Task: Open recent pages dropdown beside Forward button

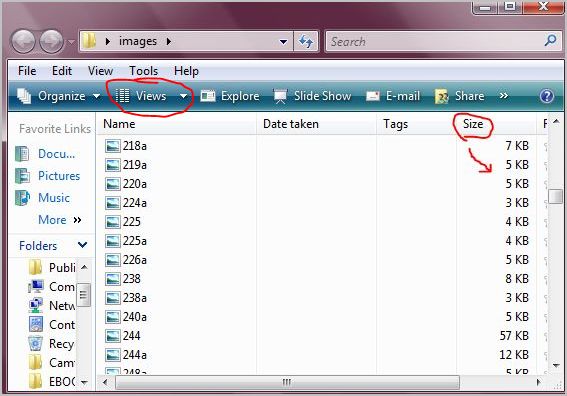Action: (71, 42)
